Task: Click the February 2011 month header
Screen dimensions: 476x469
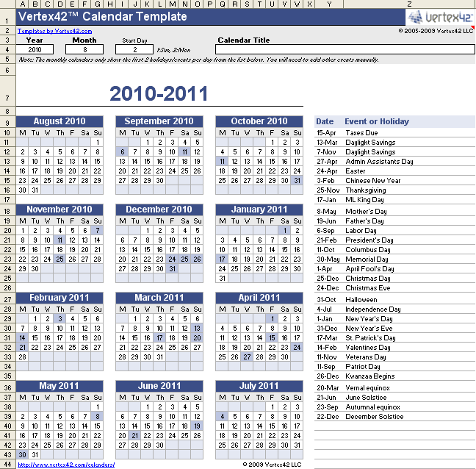Action: coord(59,298)
